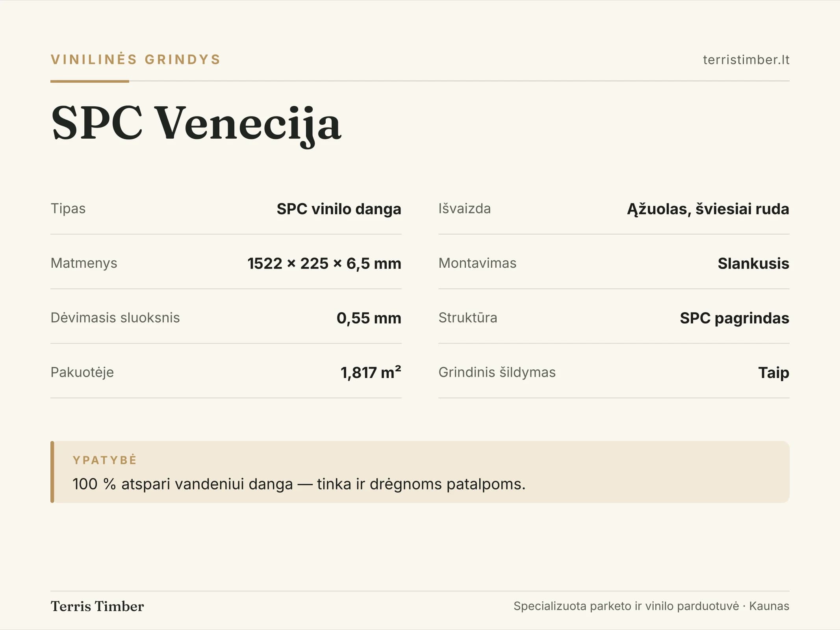Click the Terris Timber footer logo
The height and width of the screenshot is (630, 840).
click(x=97, y=606)
